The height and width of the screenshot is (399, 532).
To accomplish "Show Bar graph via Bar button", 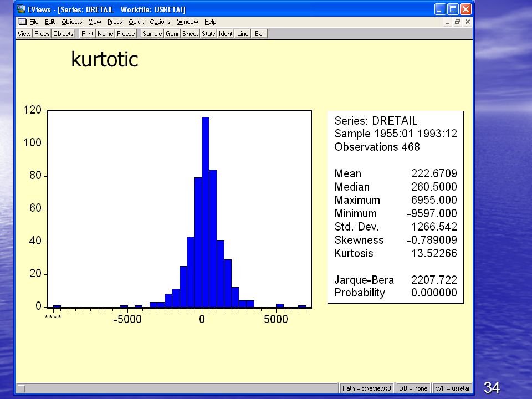I will [259, 34].
